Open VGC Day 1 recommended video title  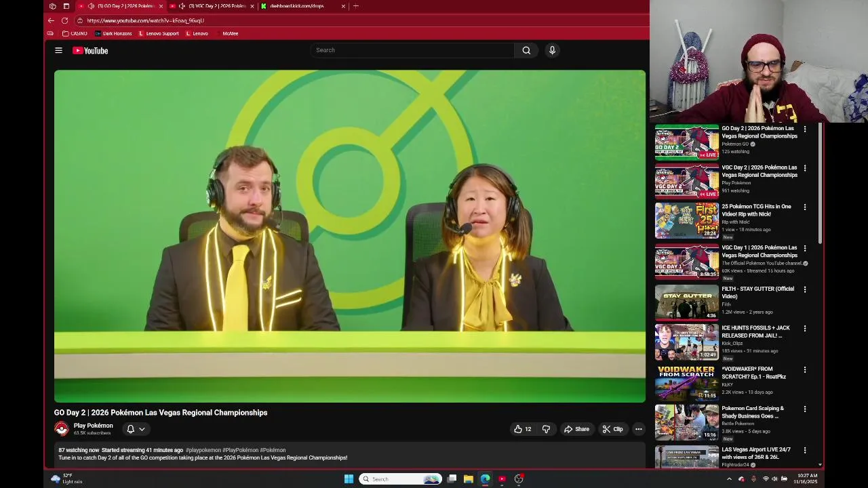click(759, 251)
